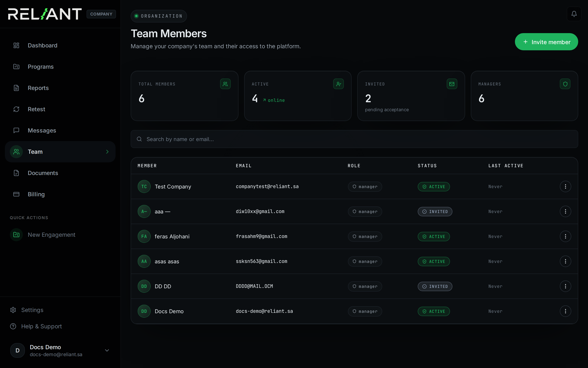Screen dimensions: 588x368
Task: Click the Settings gear icon
Action: (x=13, y=310)
